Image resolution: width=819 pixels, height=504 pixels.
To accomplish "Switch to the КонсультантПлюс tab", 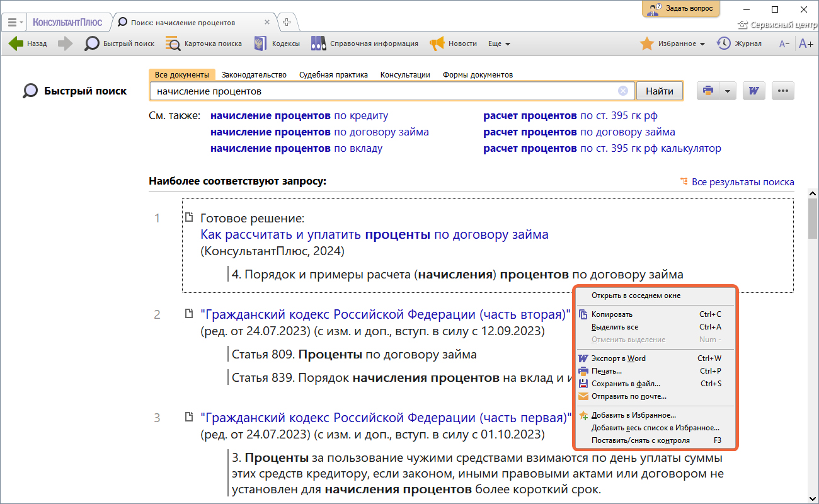I will click(67, 22).
